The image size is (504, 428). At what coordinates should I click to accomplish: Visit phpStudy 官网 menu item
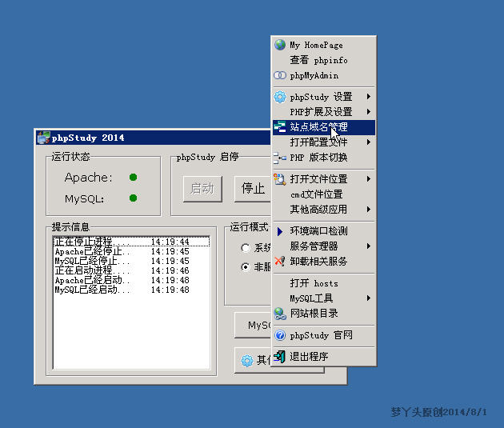point(324,335)
